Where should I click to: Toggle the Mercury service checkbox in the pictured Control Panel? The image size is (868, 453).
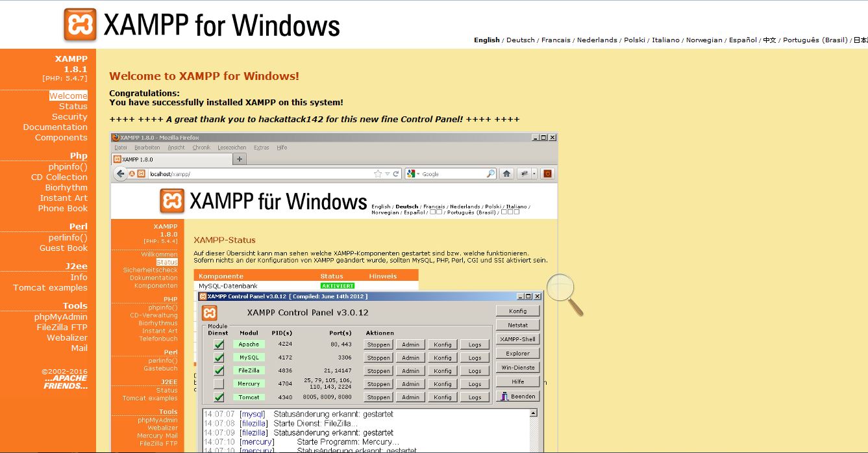coord(219,383)
